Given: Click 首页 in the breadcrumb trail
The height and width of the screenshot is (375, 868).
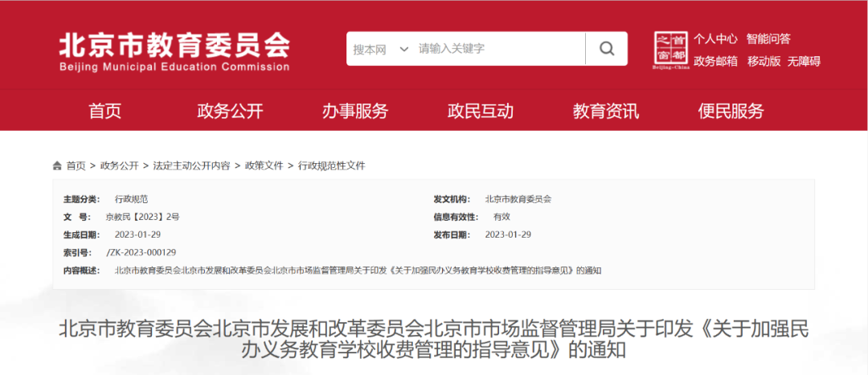Looking at the screenshot, I should [x=76, y=166].
